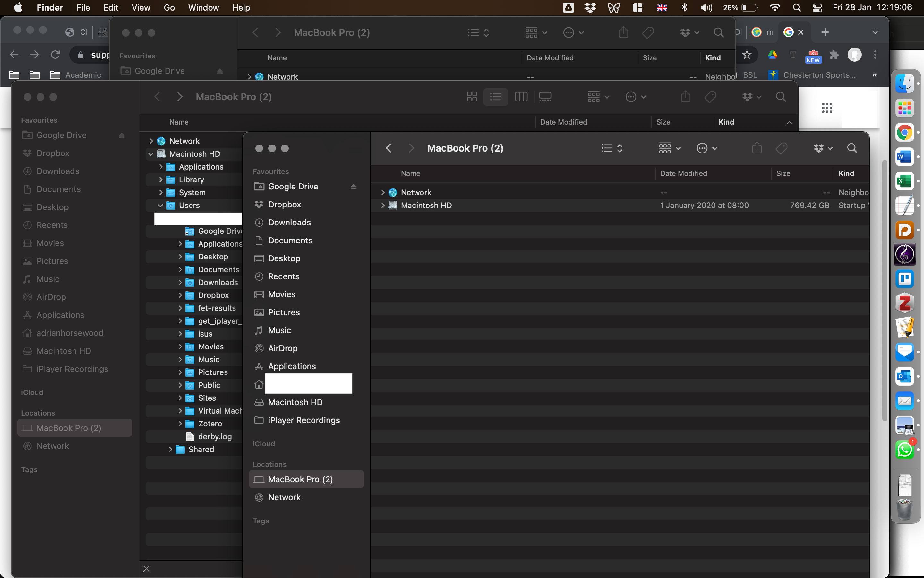Sort by Size column in front Finder window
Screen dimensions: 924x578
pyautogui.click(x=783, y=173)
